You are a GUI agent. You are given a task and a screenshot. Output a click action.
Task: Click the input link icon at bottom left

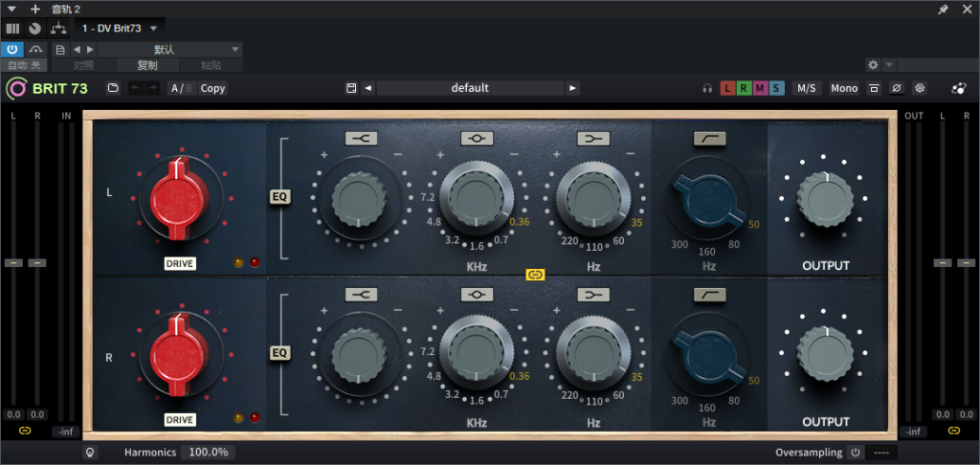point(25,431)
